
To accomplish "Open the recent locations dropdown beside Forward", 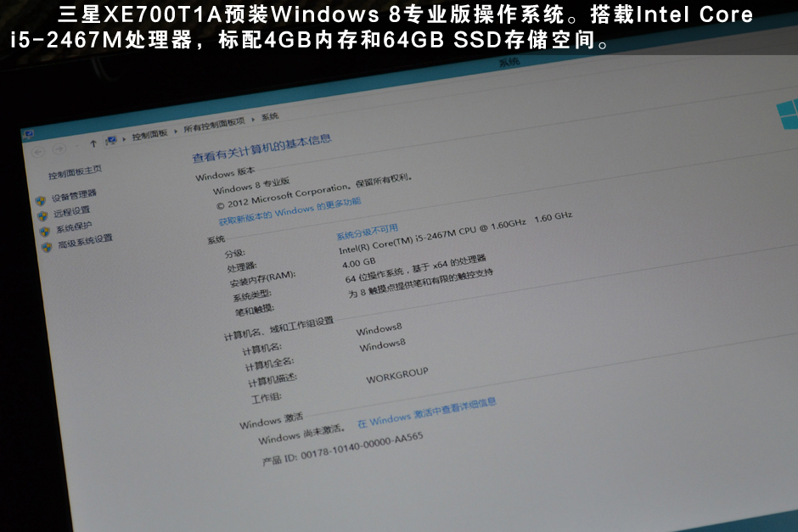I will pos(76,146).
